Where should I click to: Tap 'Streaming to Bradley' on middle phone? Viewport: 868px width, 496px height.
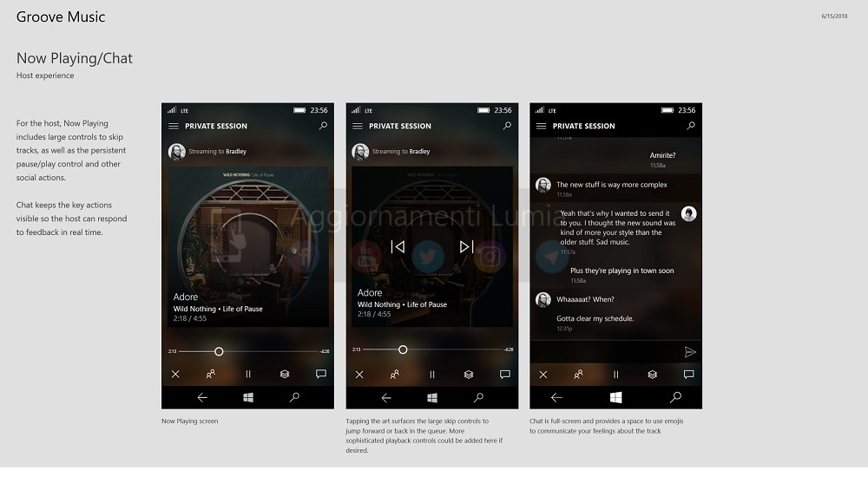tap(401, 152)
